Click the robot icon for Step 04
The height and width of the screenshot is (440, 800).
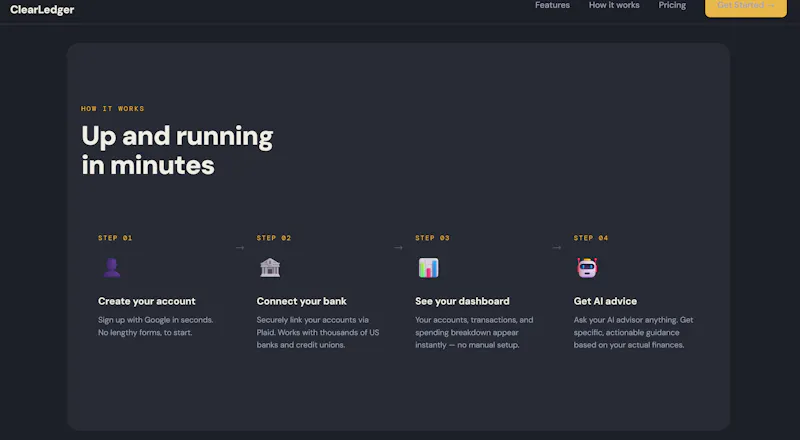(587, 267)
